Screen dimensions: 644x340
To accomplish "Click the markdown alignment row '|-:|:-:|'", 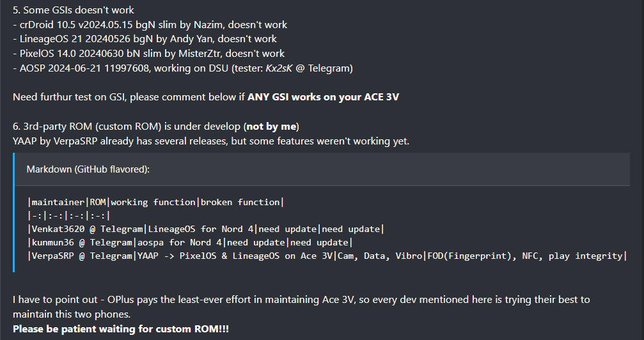I will [68, 215].
